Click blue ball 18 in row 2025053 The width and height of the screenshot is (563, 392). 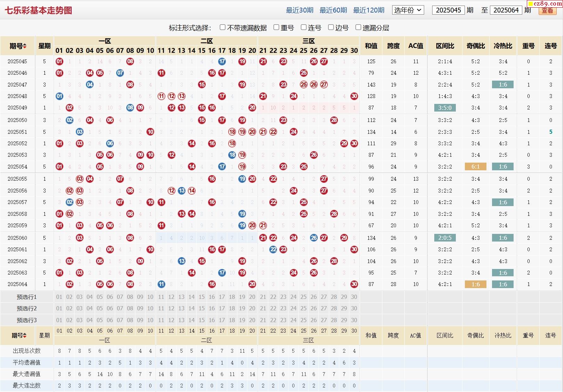coord(232,155)
